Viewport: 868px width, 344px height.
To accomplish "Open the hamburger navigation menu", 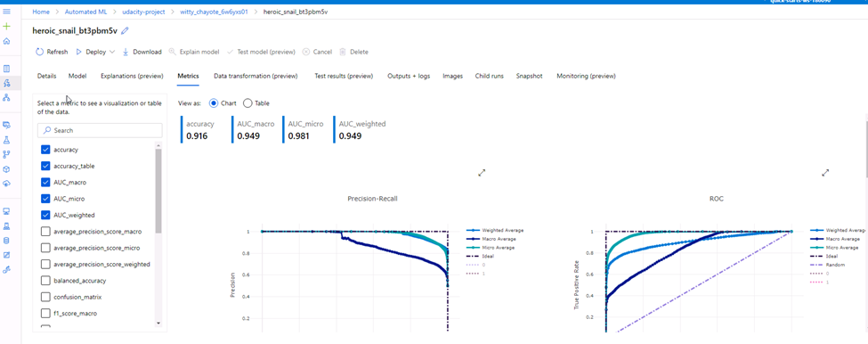I will click(x=6, y=12).
